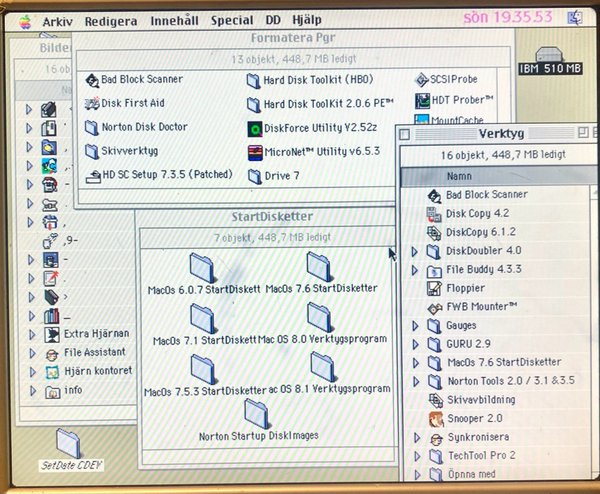
Task: Select the MicroNet Utility v6.5.3 icon
Action: 255,153
